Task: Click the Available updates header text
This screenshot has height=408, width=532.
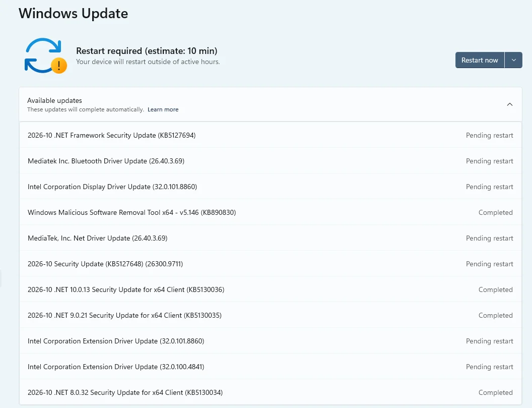Action: 54,100
